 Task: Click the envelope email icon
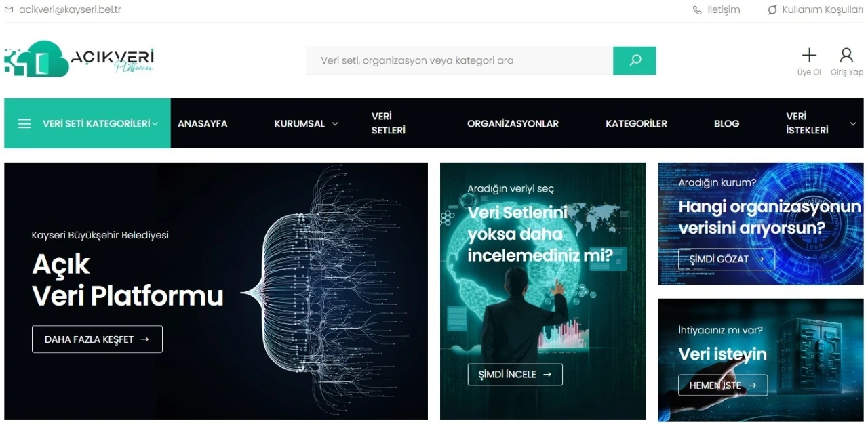coord(9,9)
